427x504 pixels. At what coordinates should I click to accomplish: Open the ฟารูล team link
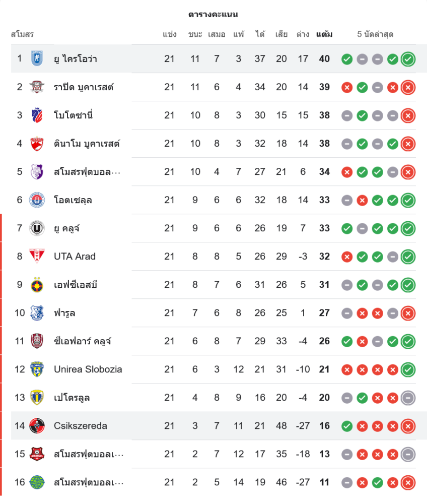coord(64,313)
